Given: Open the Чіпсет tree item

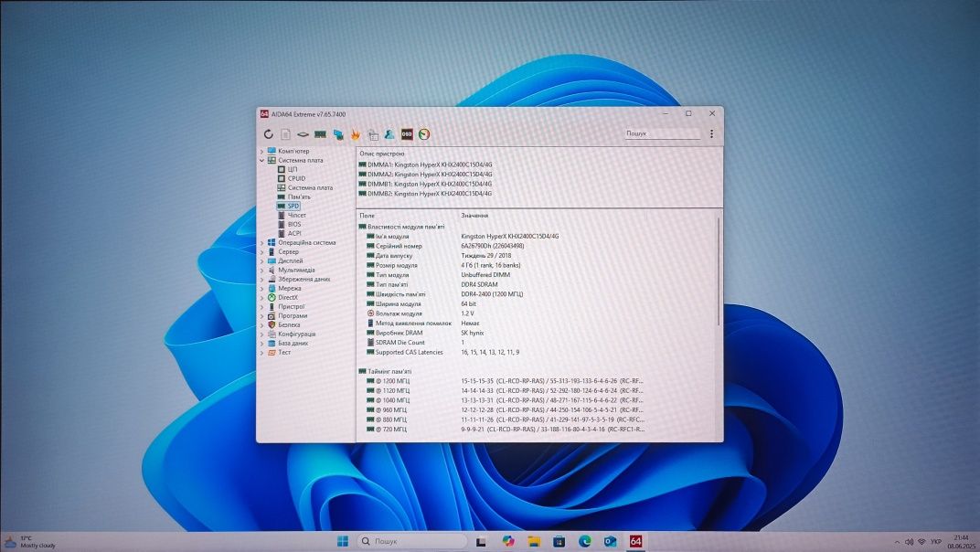Looking at the screenshot, I should (292, 215).
